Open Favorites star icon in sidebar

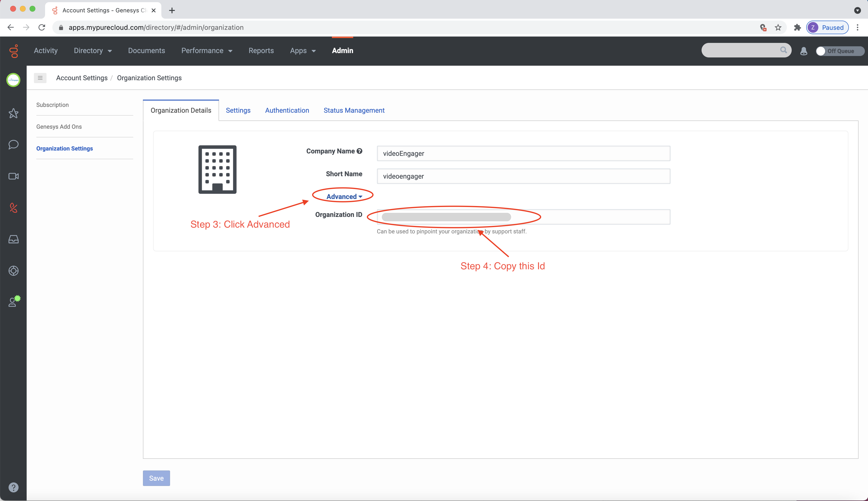(x=13, y=113)
